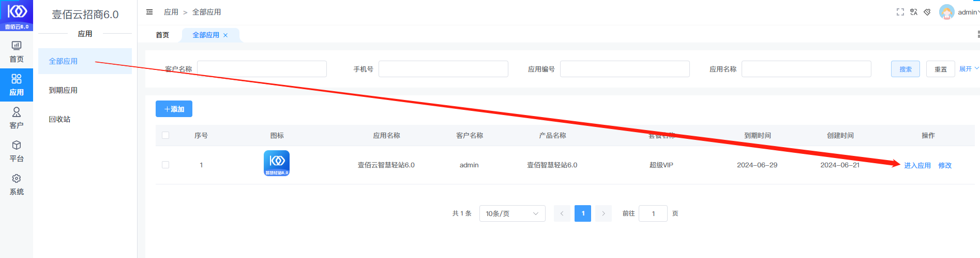The width and height of the screenshot is (980, 258).
Task: Click the 壹佰云智慧轻站6.0 app name cell
Action: point(386,165)
